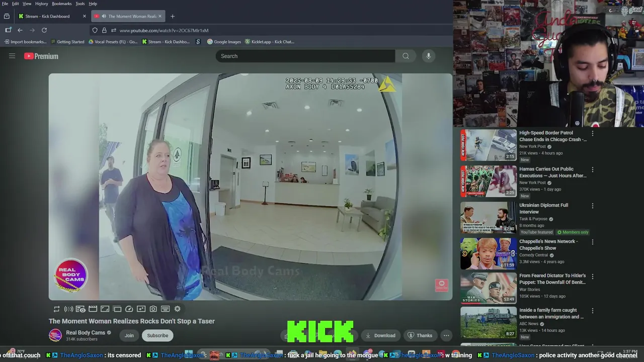Click the YouTube Search input box
Viewport: 644px width, 362px height.
[305, 56]
